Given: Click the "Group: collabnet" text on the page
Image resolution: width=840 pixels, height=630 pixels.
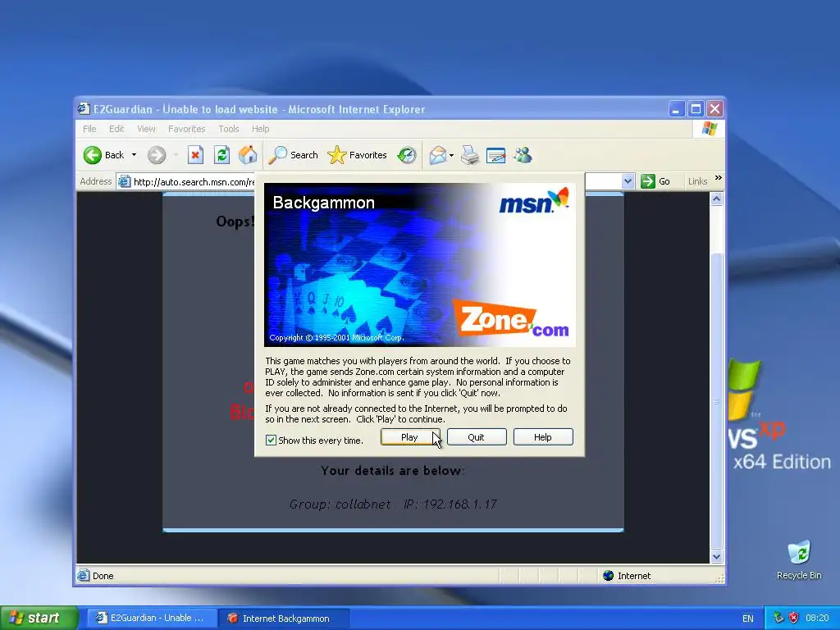Looking at the screenshot, I should [340, 504].
